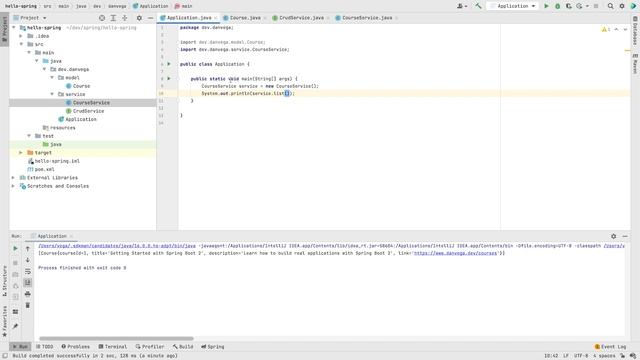Image resolution: width=640 pixels, height=360 pixels.
Task: Start debugging with the green bug icon
Action: tap(558, 6)
